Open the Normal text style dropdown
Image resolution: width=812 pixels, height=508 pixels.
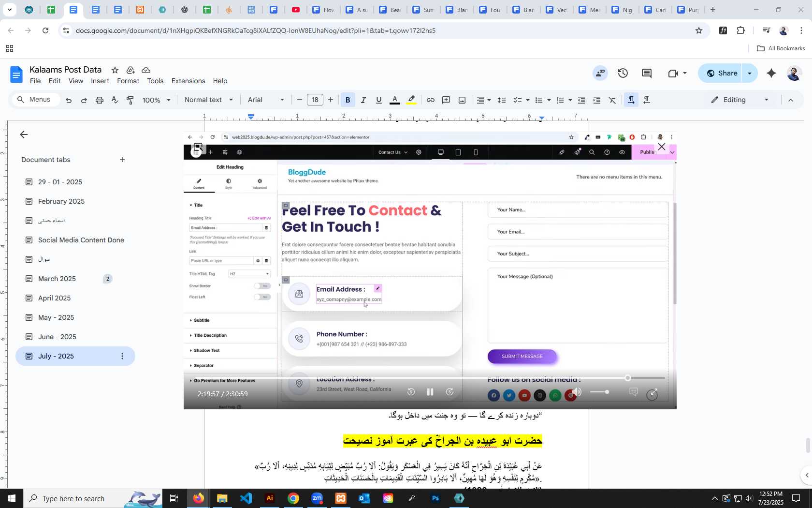[x=209, y=100]
